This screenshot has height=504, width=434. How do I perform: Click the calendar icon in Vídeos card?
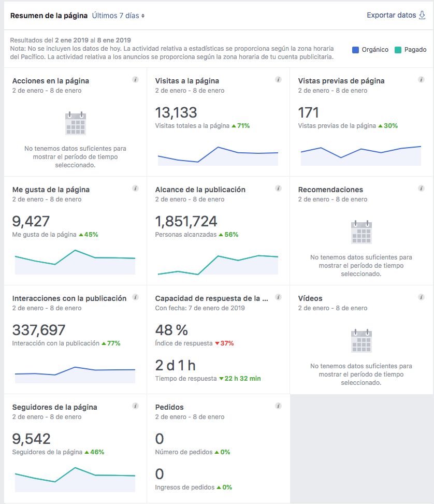coord(361,341)
